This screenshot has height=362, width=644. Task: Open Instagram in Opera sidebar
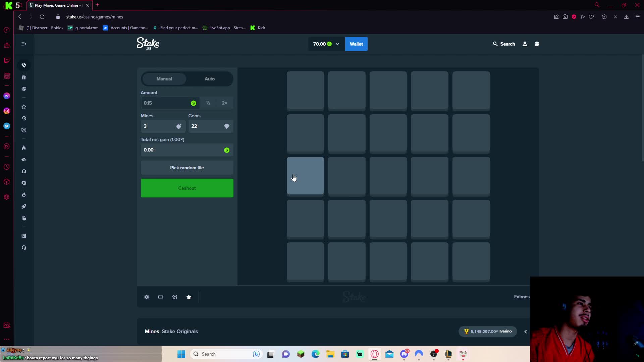tap(7, 111)
